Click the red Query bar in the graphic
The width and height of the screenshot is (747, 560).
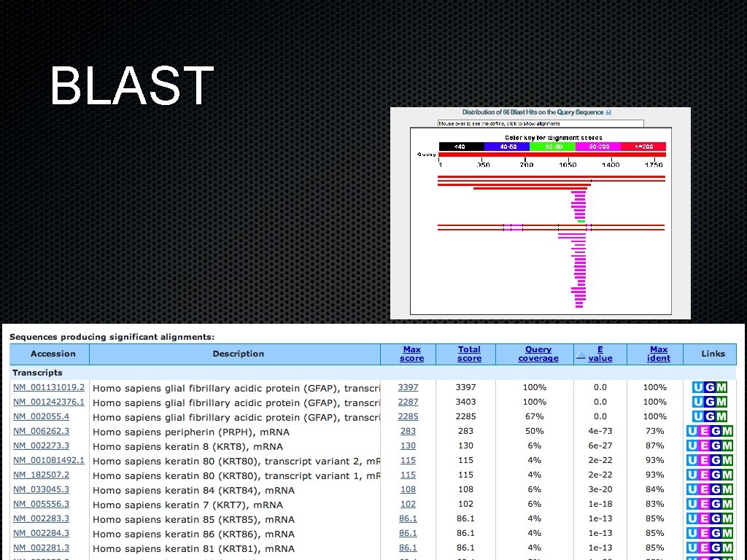coord(552,155)
